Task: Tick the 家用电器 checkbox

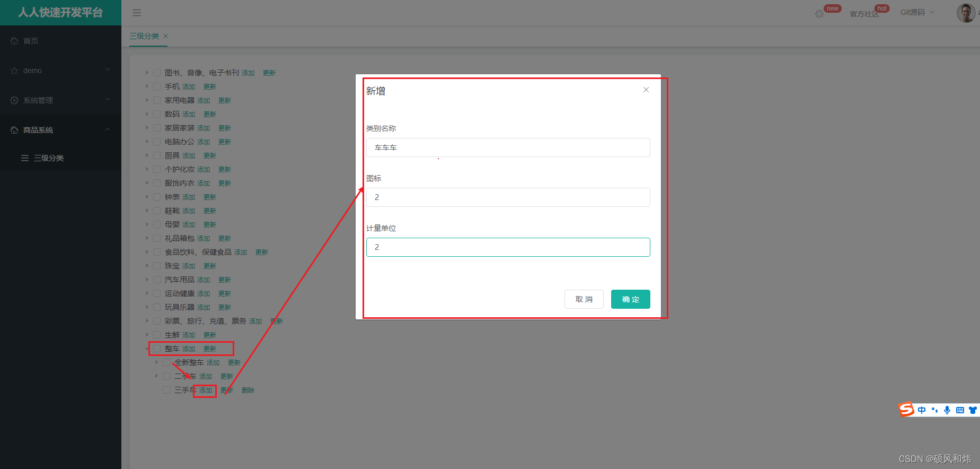Action: click(157, 100)
